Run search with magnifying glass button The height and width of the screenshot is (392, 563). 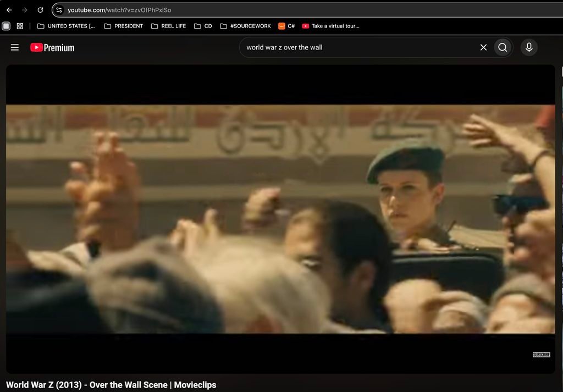click(x=503, y=47)
